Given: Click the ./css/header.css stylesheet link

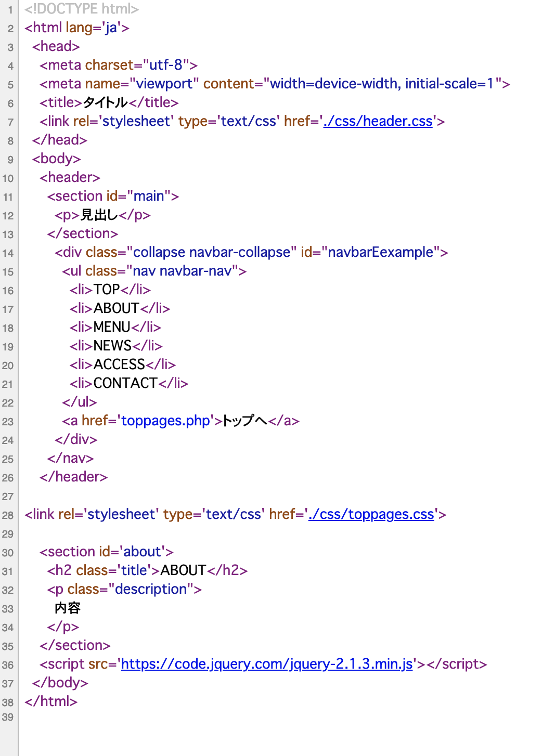Looking at the screenshot, I should coord(378,121).
